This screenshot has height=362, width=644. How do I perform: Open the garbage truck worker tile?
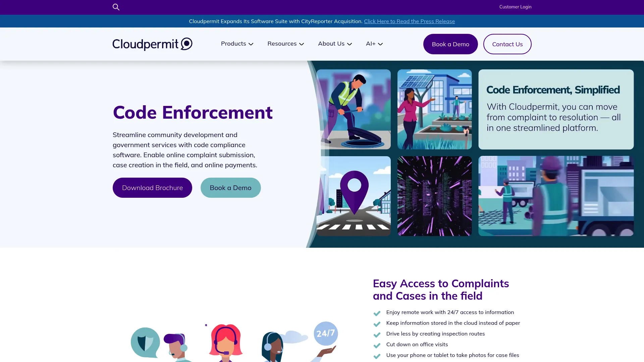click(556, 196)
